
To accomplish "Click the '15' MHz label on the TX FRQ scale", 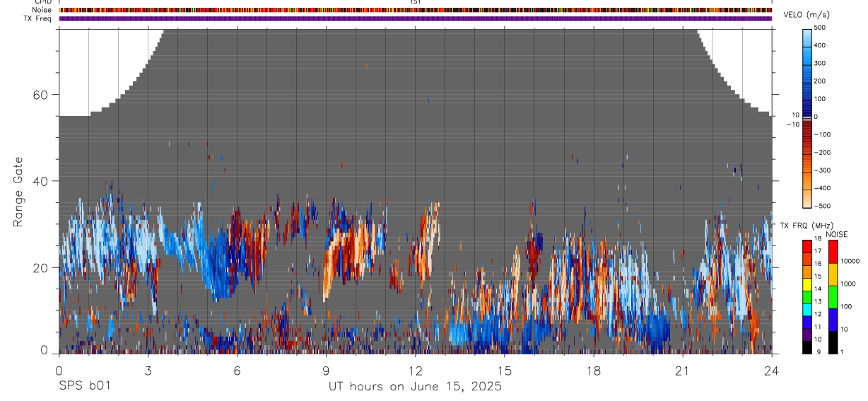I will click(x=817, y=277).
